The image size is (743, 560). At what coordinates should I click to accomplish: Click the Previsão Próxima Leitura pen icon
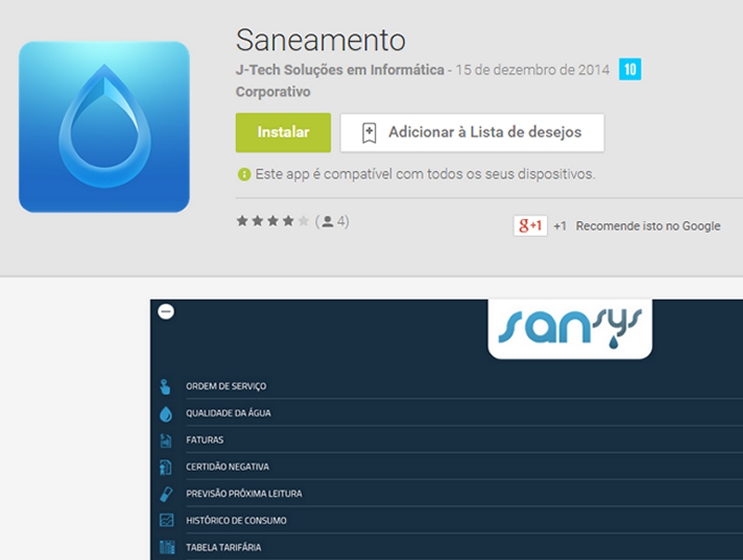tap(166, 494)
